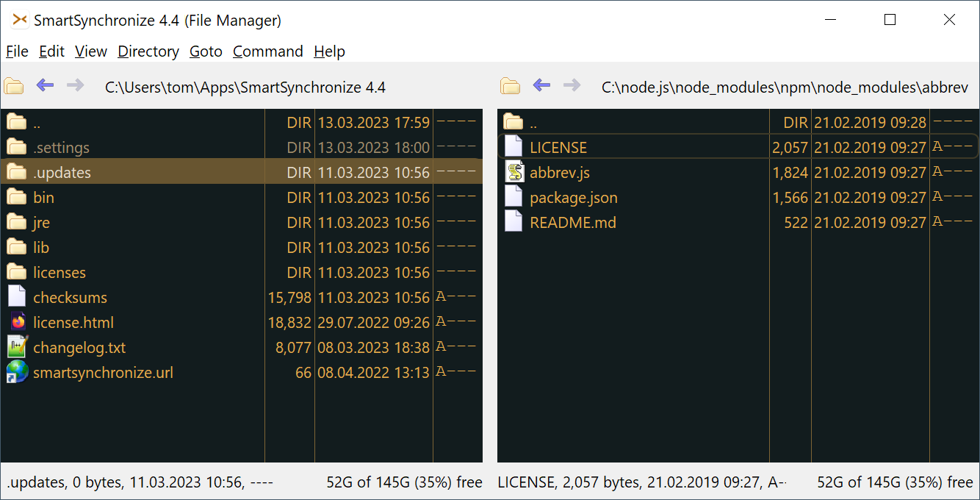
Task: Select the jre directory entry
Action: pyautogui.click(x=42, y=223)
